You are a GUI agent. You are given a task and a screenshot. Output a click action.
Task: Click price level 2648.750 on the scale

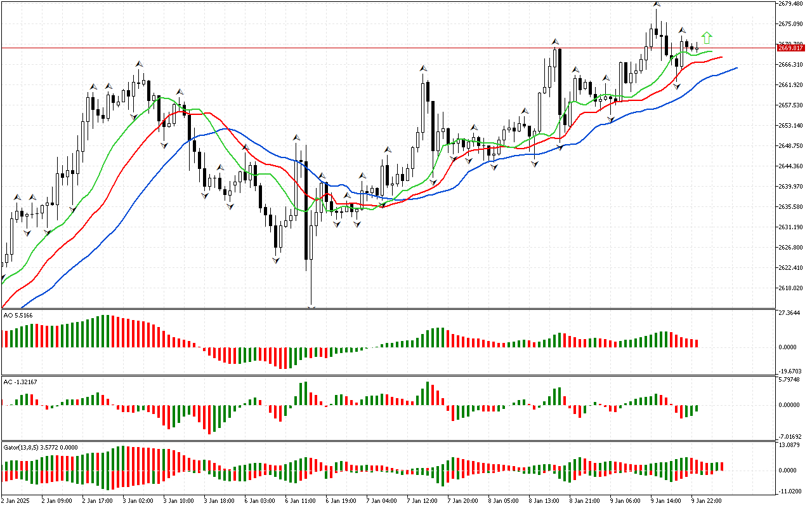click(x=790, y=146)
